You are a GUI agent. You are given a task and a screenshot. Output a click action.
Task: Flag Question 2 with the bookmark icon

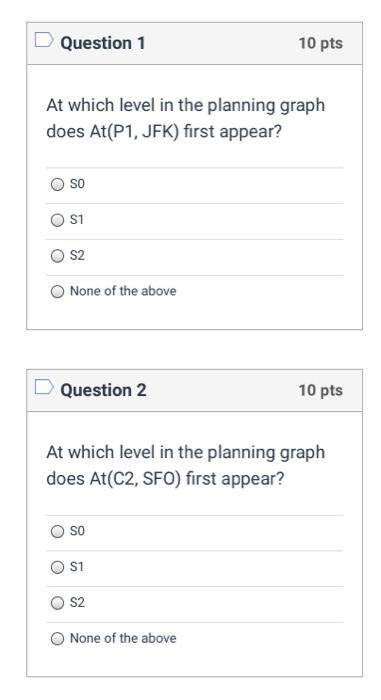(44, 387)
